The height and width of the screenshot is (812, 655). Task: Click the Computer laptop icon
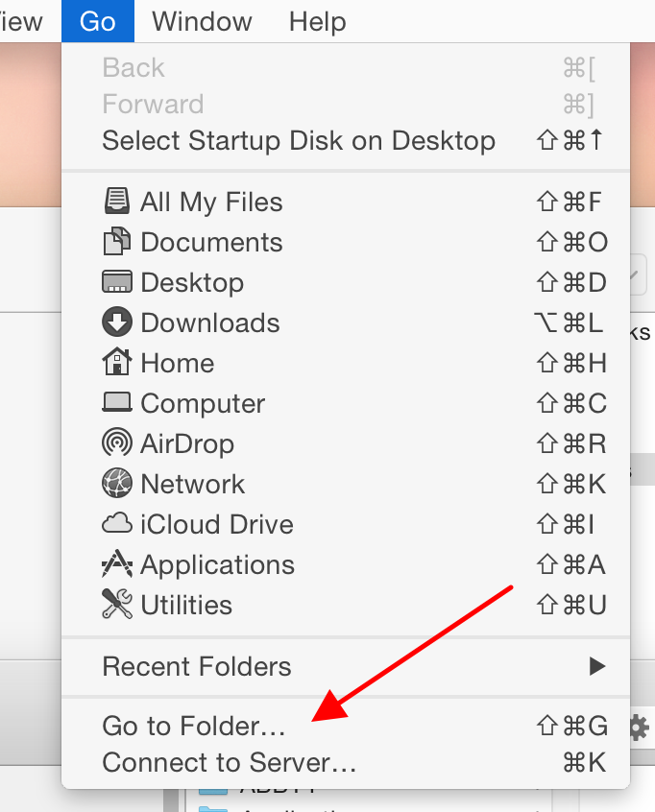[116, 402]
